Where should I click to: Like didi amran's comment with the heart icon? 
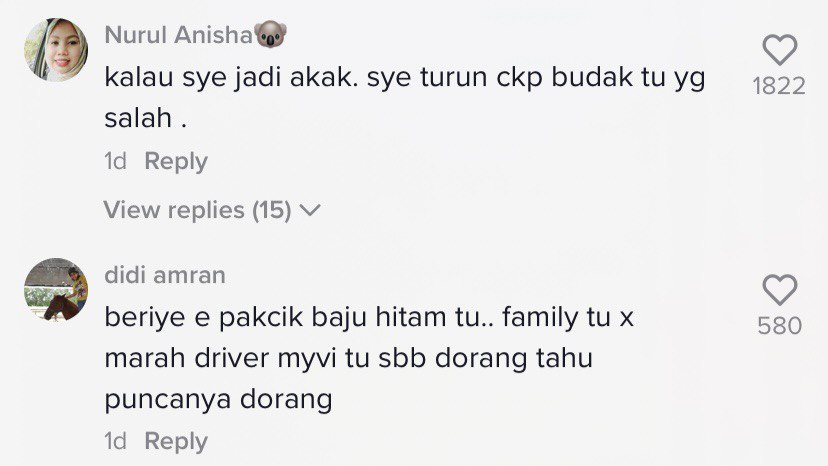(779, 290)
